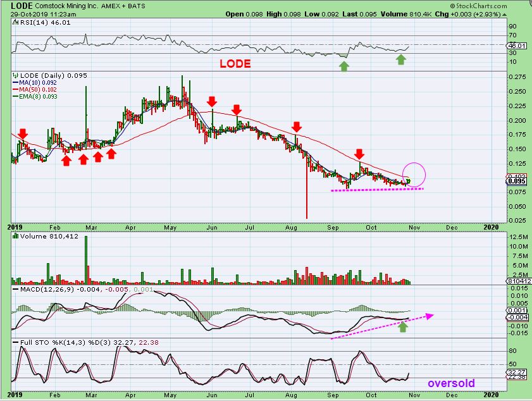The height and width of the screenshot is (401, 532).
Task: Click the 90 RSI axis label
Action: (x=512, y=27)
